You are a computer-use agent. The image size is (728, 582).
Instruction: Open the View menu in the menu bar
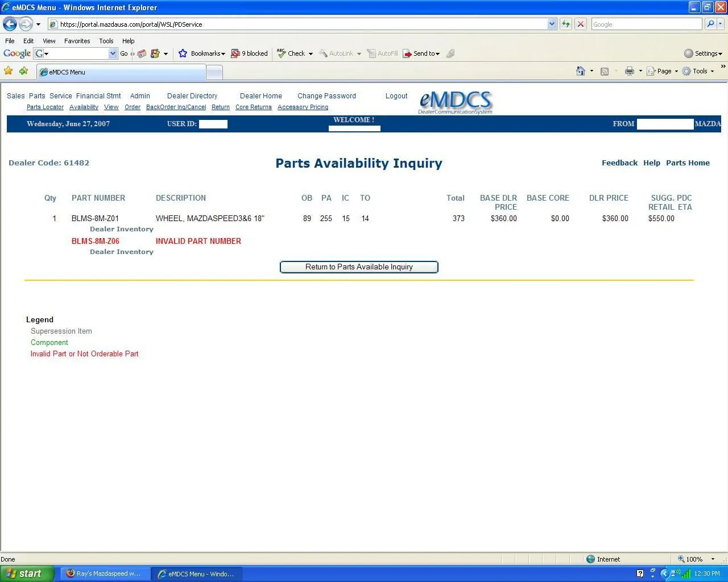[49, 41]
